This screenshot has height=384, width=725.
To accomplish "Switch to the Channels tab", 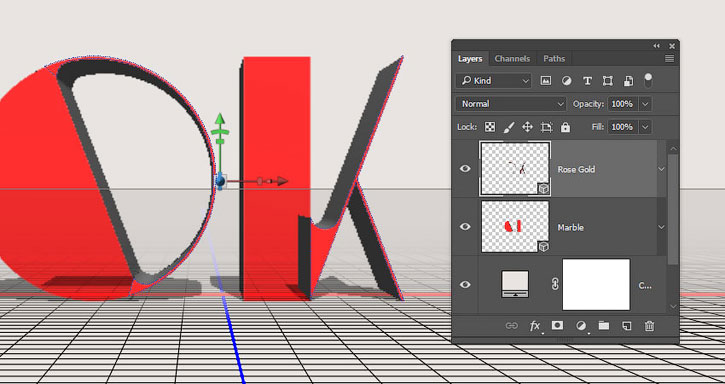I will pyautogui.click(x=512, y=59).
